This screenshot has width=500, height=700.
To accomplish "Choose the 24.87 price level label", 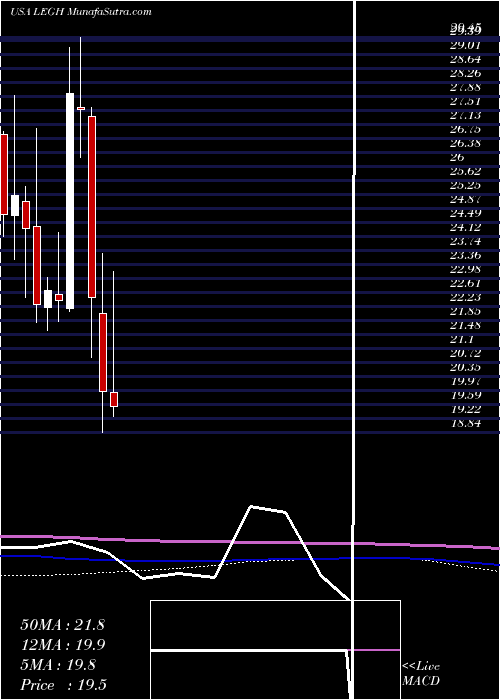I will [465, 199].
